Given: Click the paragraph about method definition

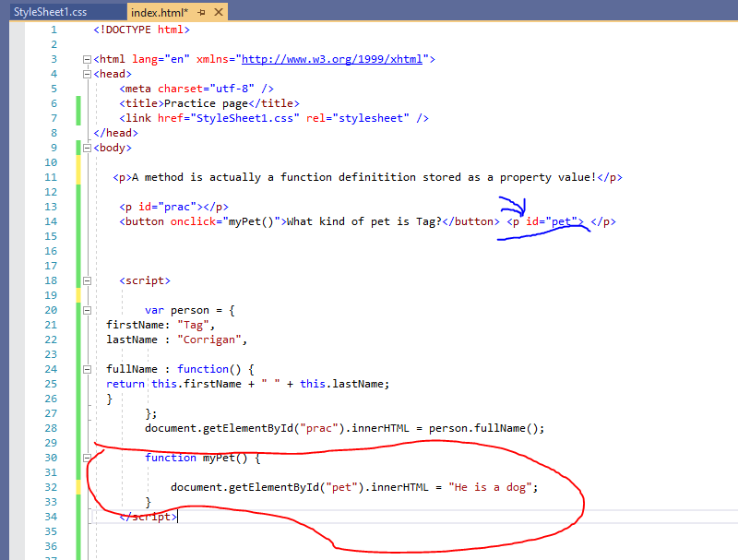Looking at the screenshot, I should tap(367, 177).
